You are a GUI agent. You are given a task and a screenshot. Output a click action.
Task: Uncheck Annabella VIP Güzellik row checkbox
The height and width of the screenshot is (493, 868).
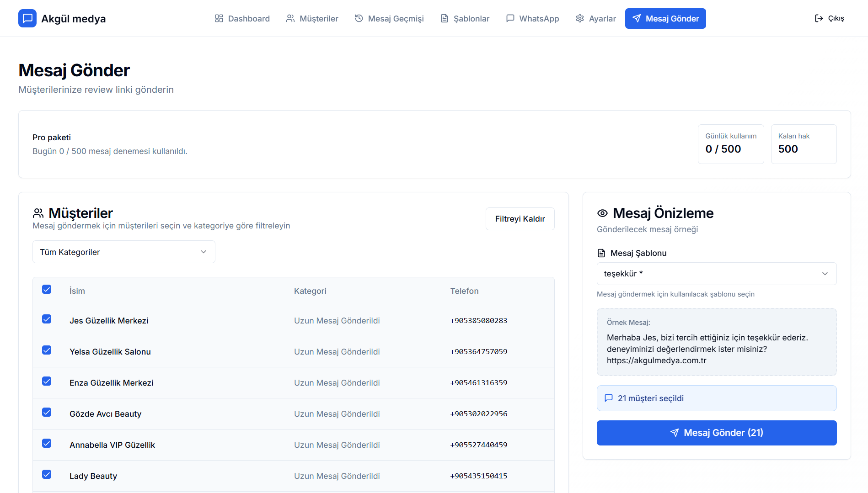(47, 443)
